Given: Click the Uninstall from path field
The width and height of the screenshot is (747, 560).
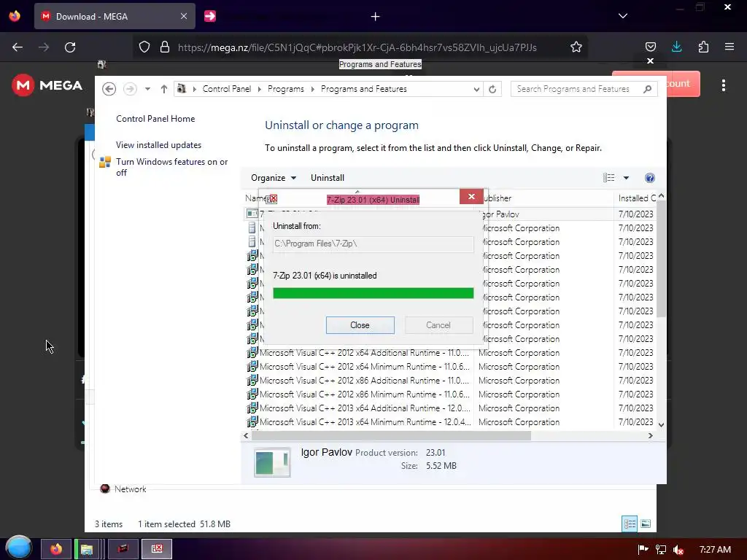Looking at the screenshot, I should [373, 244].
